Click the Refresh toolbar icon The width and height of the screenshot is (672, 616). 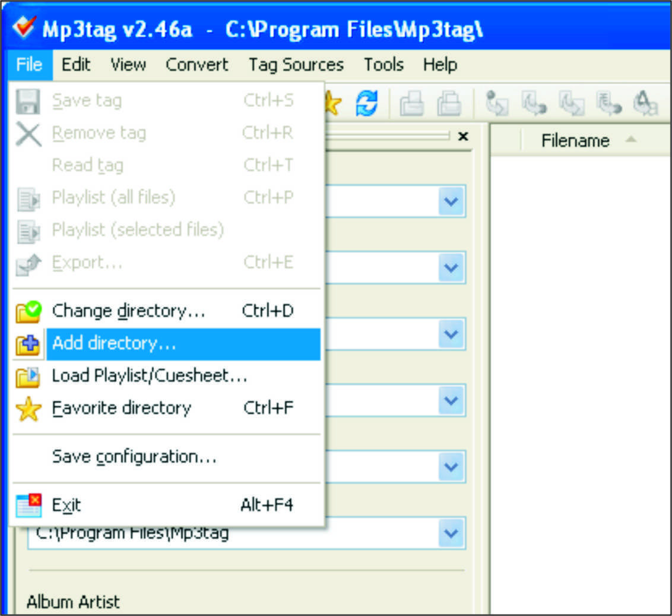coord(366,103)
